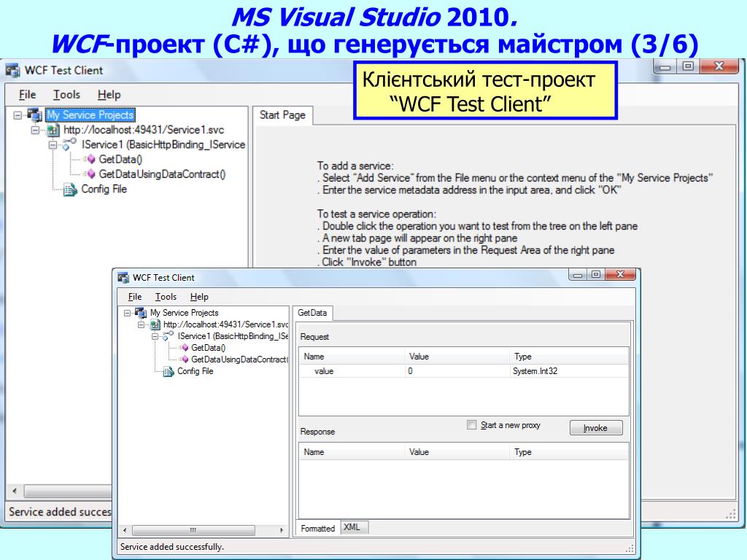Click the Invoke button
This screenshot has height=560, width=747.
coord(595,427)
